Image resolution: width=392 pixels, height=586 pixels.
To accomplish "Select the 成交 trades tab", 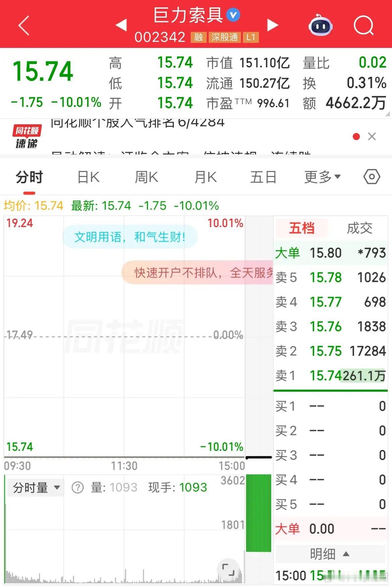I will tap(360, 228).
